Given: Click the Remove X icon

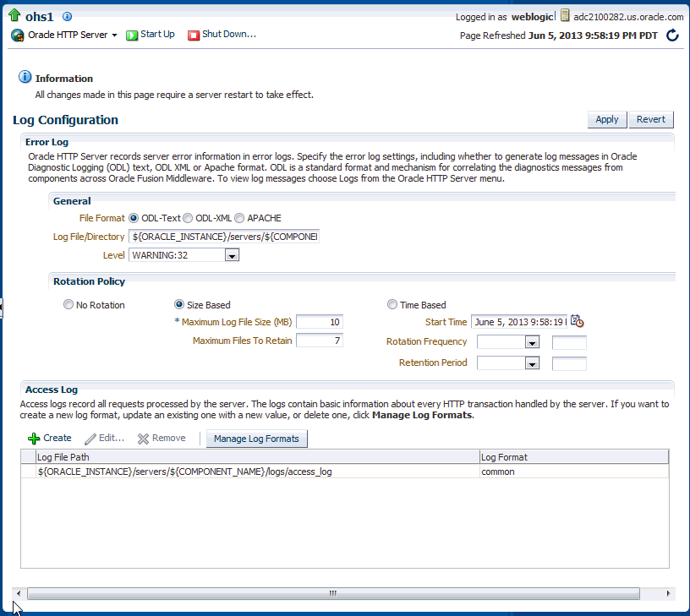Looking at the screenshot, I should tap(143, 439).
